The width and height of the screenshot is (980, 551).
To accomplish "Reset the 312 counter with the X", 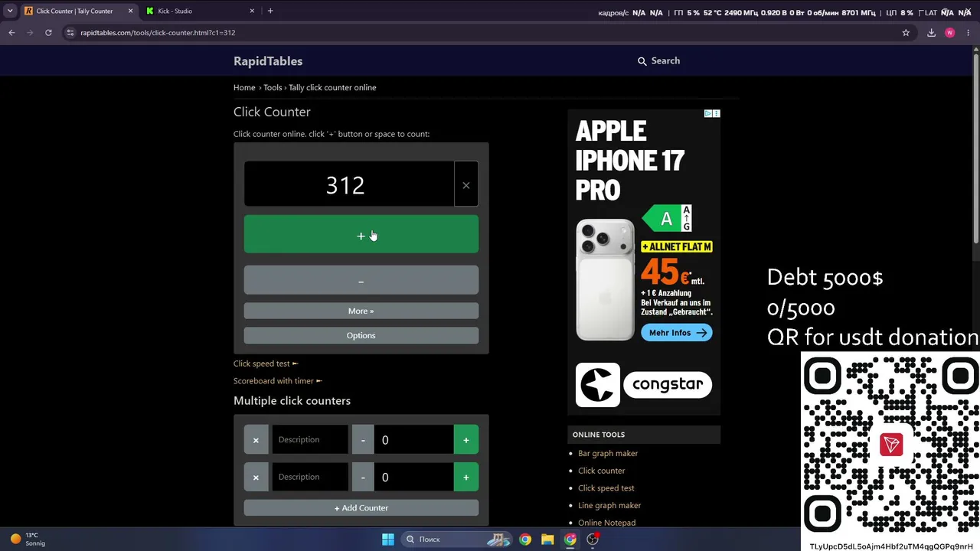I will point(465,184).
